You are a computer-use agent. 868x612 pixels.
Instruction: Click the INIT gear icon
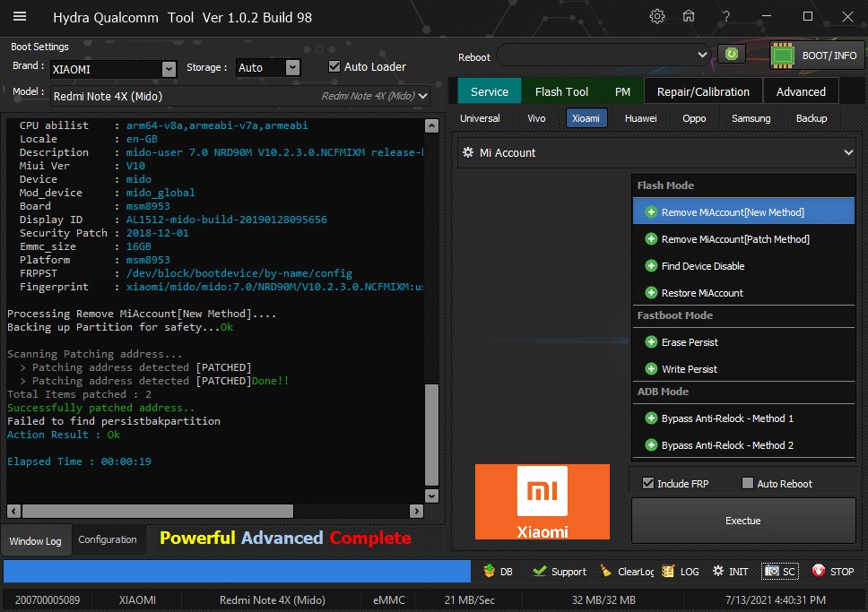718,571
